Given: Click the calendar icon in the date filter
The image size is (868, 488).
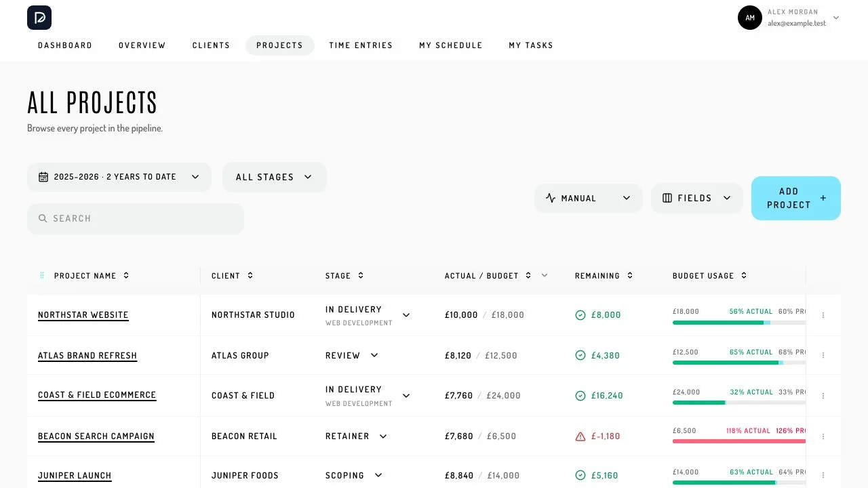Looking at the screenshot, I should point(43,177).
